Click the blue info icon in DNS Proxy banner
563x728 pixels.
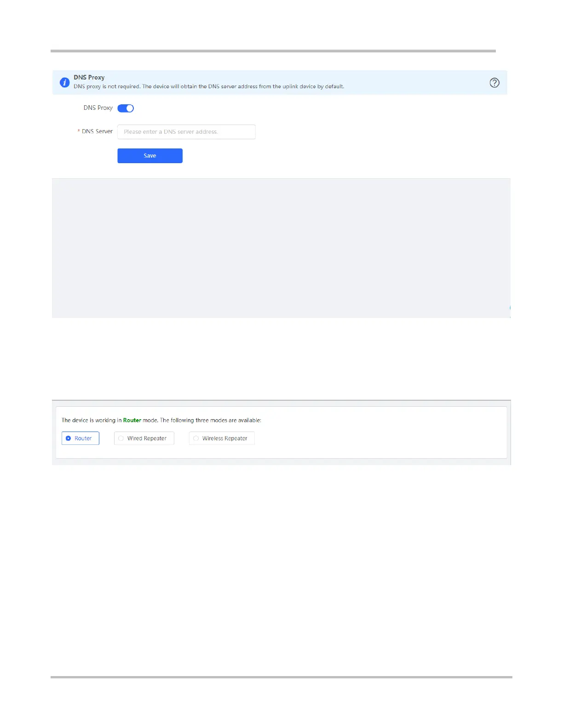click(65, 83)
